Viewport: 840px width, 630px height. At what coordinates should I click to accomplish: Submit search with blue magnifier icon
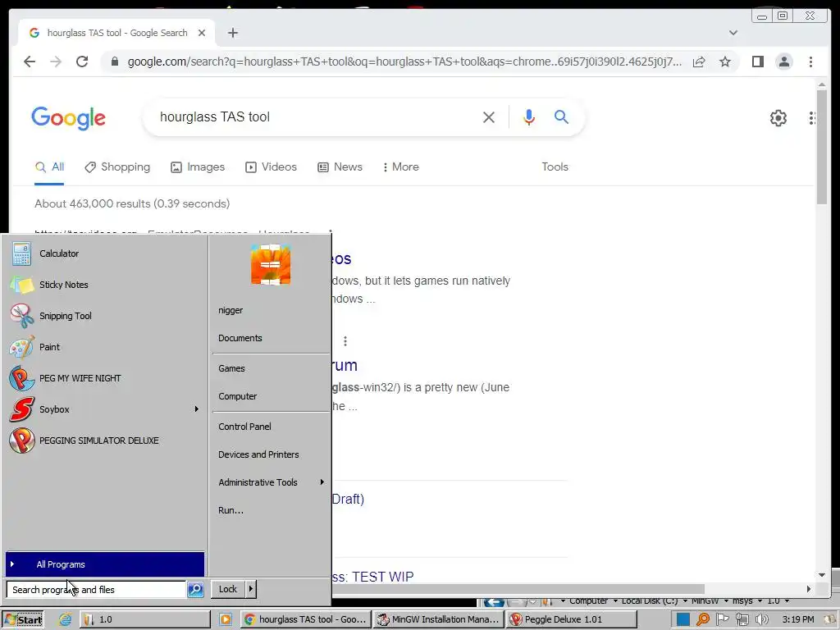(561, 116)
